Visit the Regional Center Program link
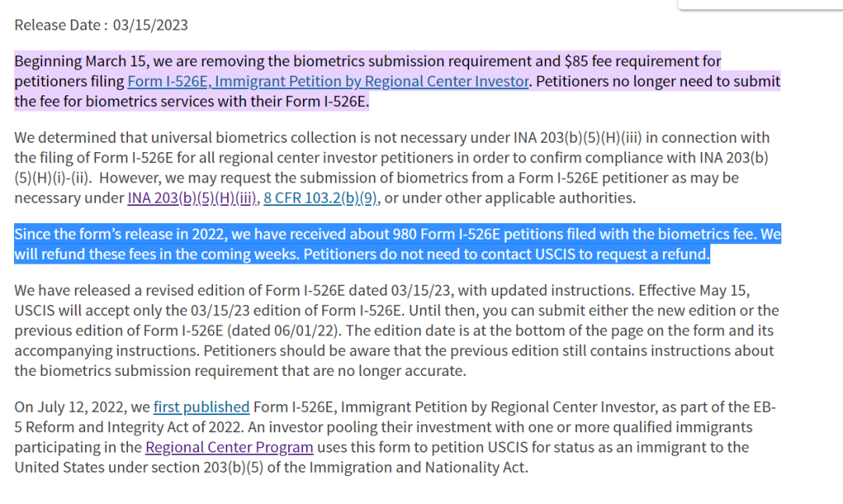 [x=229, y=448]
